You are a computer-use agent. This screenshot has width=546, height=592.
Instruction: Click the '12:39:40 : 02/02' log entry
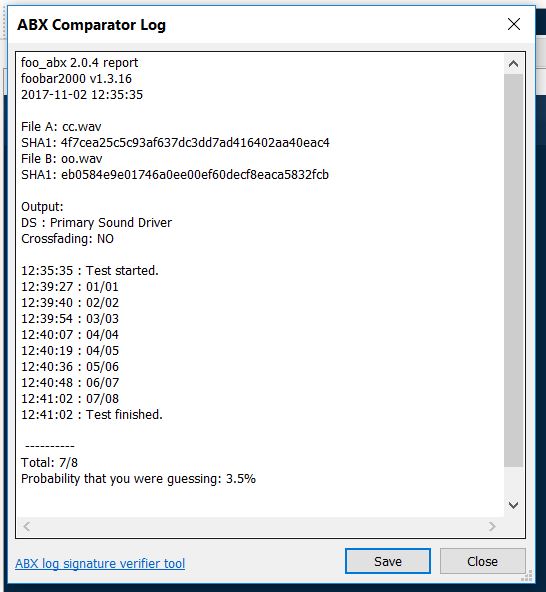70,303
